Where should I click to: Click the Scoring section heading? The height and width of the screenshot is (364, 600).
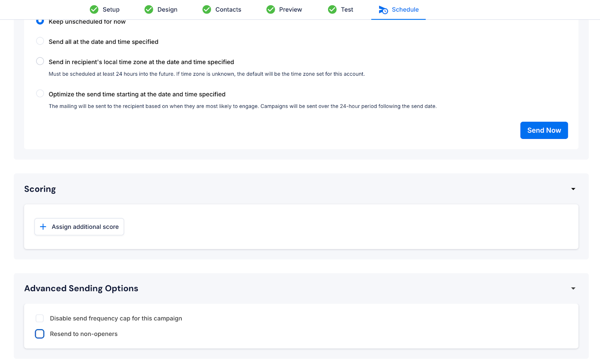click(40, 189)
